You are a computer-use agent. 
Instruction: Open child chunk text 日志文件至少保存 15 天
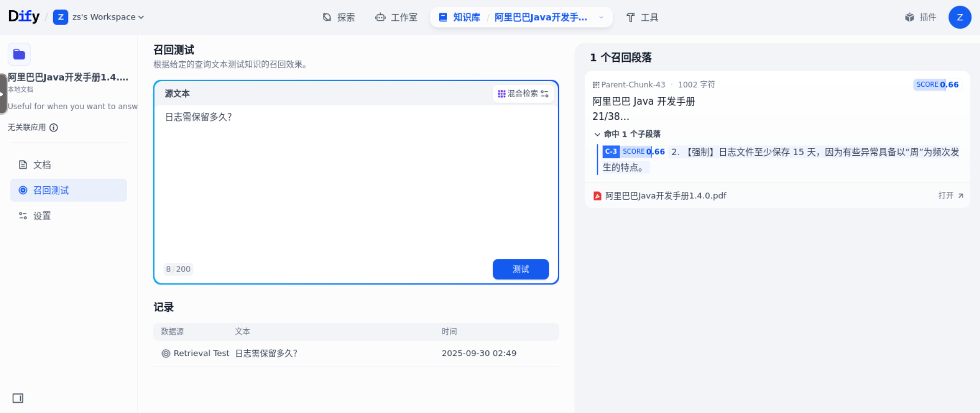click(x=781, y=159)
